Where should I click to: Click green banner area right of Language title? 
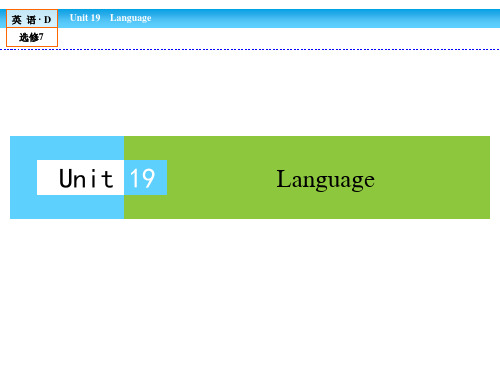tap(433, 177)
